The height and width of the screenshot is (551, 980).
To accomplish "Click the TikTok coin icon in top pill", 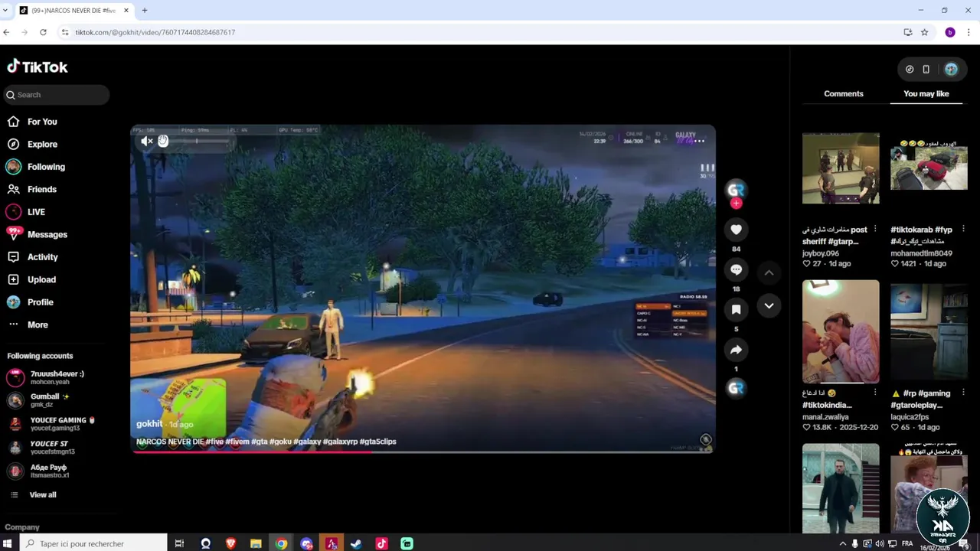I will (910, 69).
